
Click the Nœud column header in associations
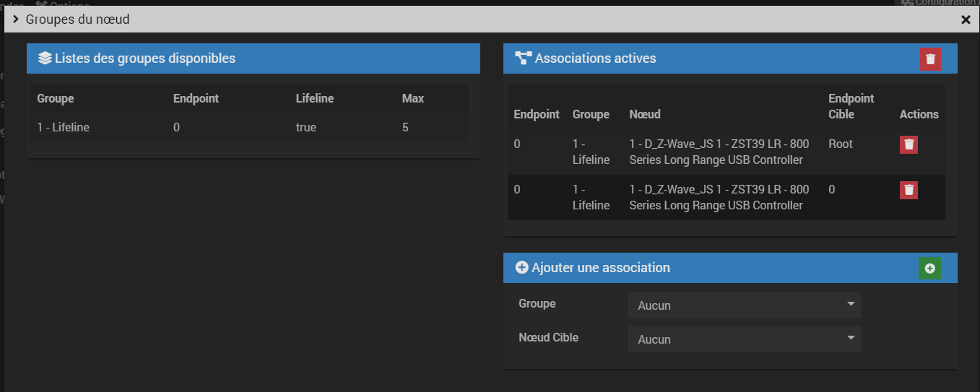(x=644, y=114)
